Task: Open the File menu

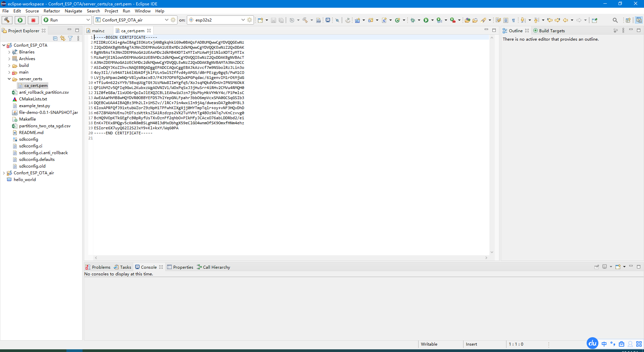Action: pyautogui.click(x=6, y=11)
